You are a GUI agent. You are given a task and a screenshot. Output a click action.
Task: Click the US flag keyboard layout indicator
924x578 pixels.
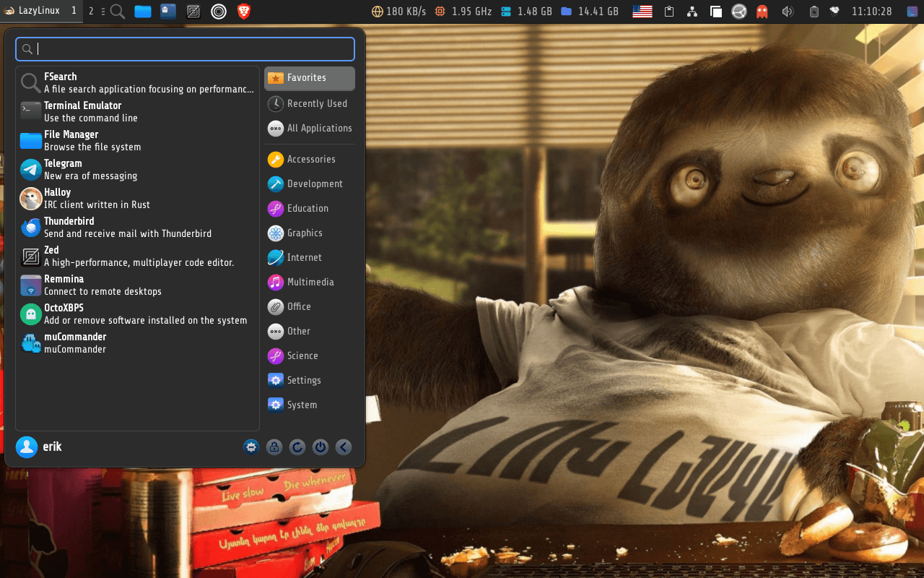pyautogui.click(x=642, y=12)
